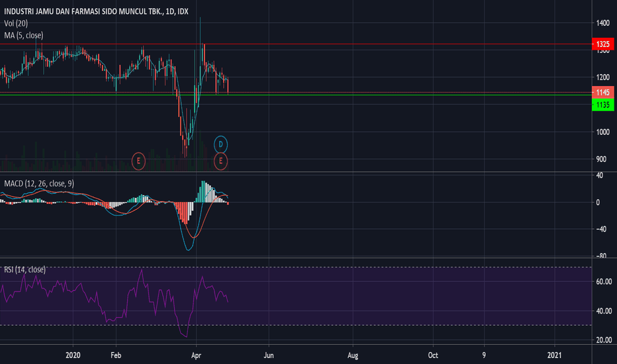Click the blue D dividend marker

220,144
